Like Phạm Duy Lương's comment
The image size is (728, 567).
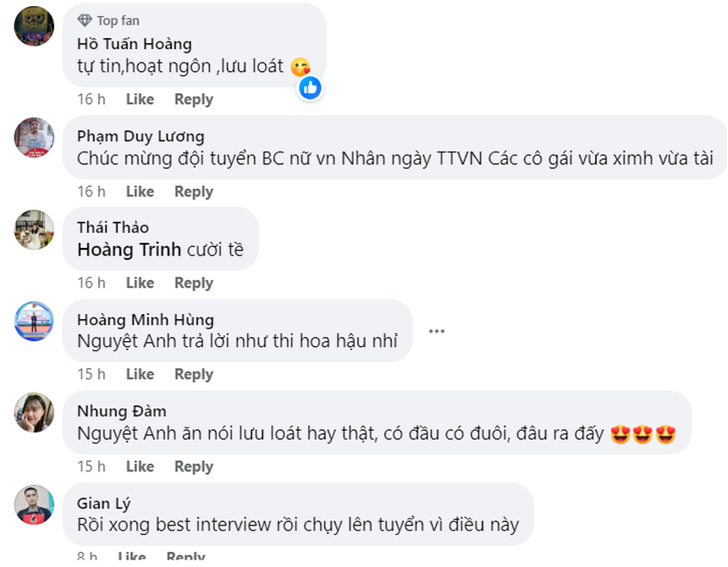140,191
